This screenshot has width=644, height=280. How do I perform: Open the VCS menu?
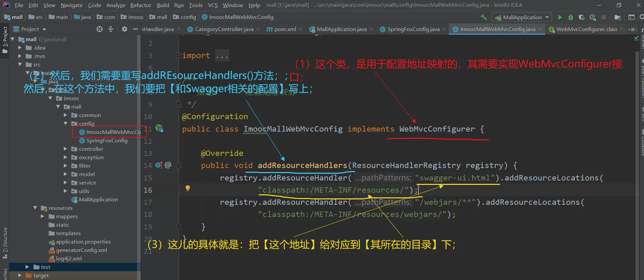click(213, 5)
